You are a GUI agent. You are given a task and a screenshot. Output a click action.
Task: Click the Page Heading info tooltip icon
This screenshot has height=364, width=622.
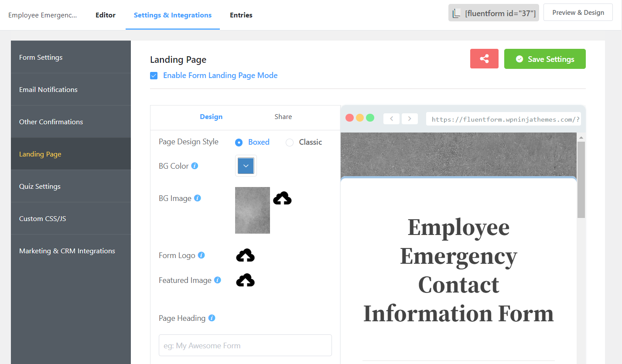212,318
